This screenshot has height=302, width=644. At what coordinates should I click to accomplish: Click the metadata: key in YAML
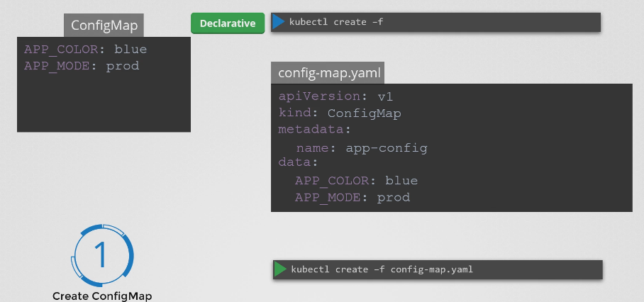[x=314, y=130]
